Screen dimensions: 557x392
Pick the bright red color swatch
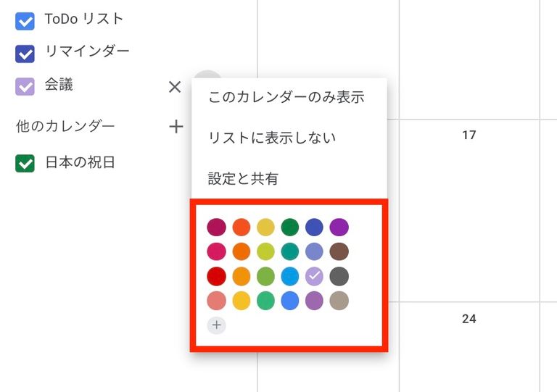216,276
